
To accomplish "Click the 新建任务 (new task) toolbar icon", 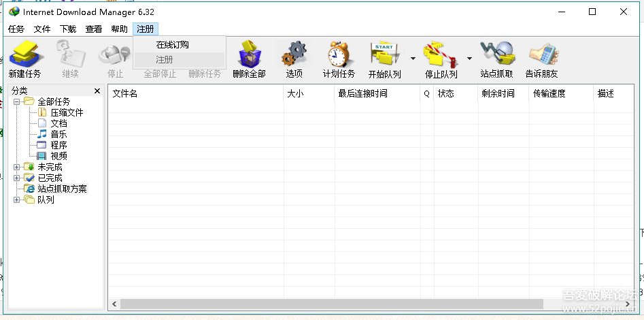I will tap(25, 54).
